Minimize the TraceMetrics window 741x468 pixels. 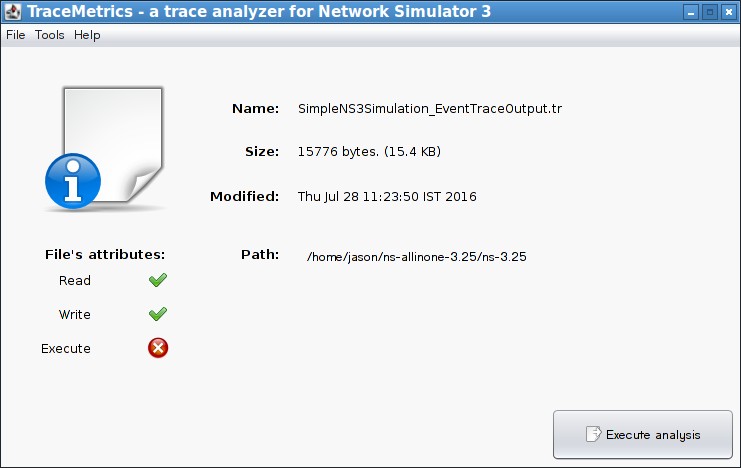(692, 11)
